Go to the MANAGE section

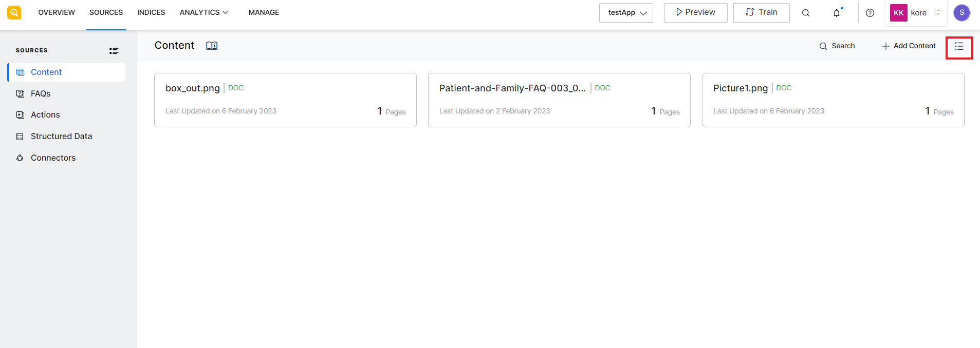(264, 12)
